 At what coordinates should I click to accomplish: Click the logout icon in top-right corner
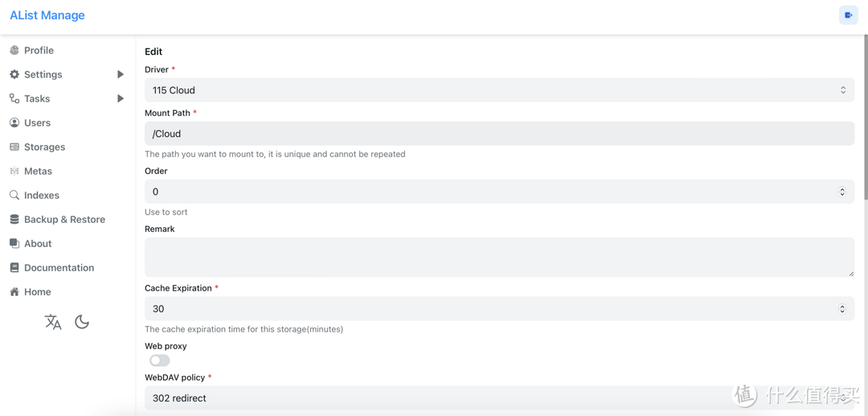click(x=848, y=15)
